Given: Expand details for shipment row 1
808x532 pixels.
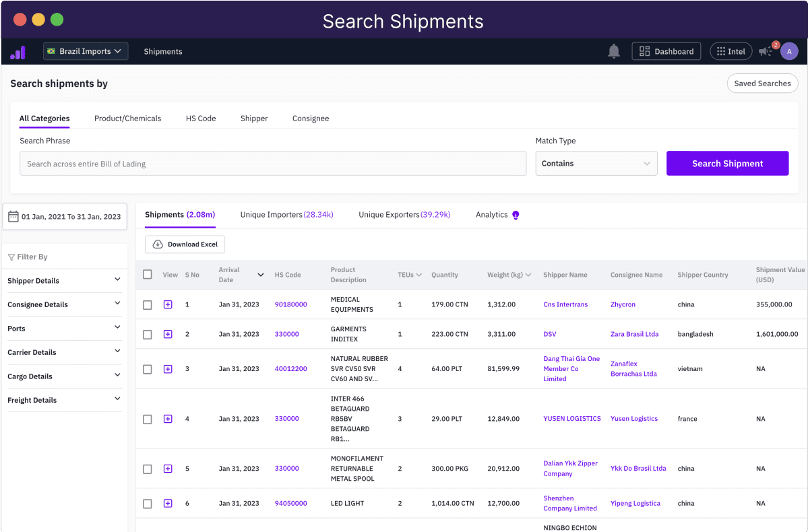Looking at the screenshot, I should [168, 304].
